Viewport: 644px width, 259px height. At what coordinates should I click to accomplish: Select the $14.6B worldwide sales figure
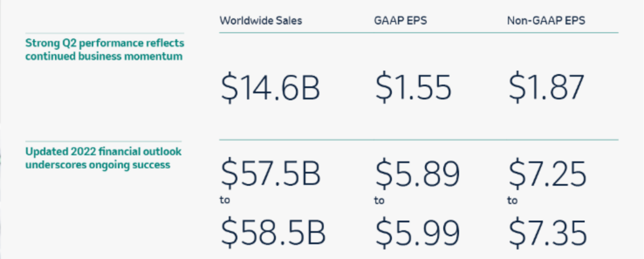(270, 88)
